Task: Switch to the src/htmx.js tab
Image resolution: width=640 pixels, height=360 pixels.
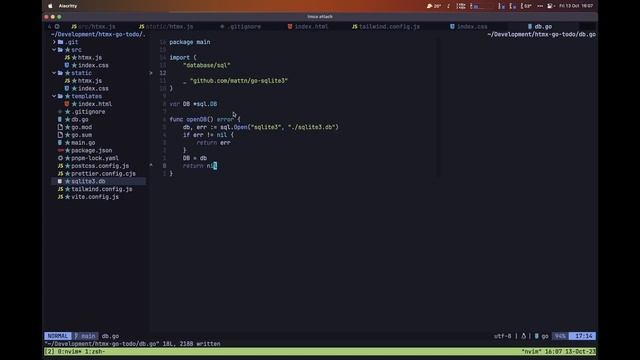Action: (93, 27)
